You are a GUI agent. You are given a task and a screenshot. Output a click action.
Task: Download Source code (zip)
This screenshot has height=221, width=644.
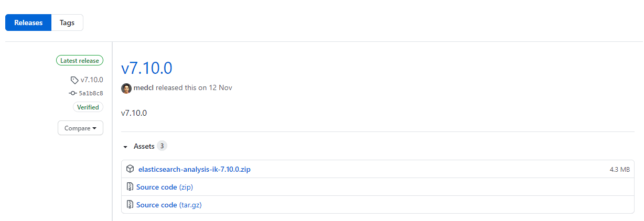coord(168,187)
